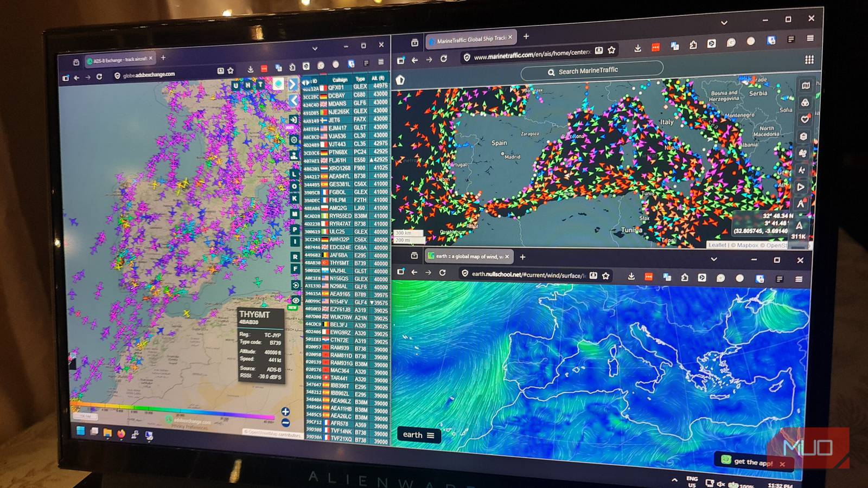Open MarineTraffic map type icon
Image resolution: width=868 pixels, height=488 pixels.
(806, 86)
